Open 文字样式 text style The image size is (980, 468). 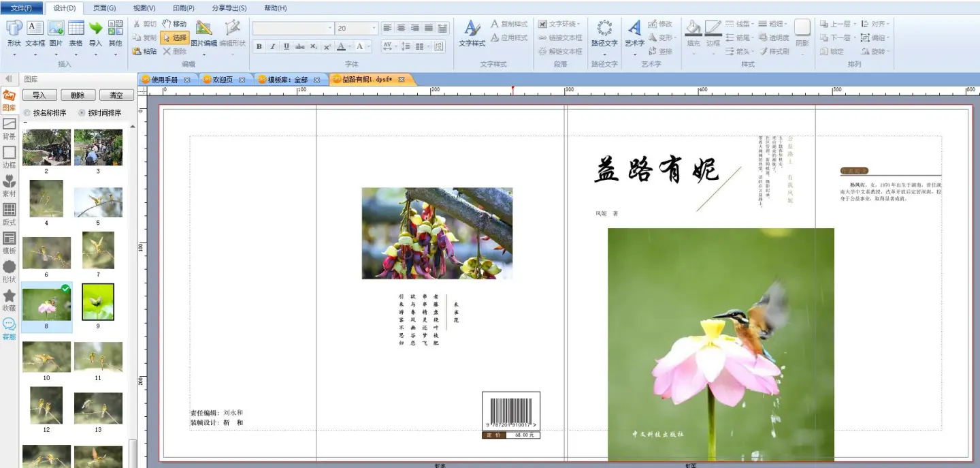click(x=472, y=33)
